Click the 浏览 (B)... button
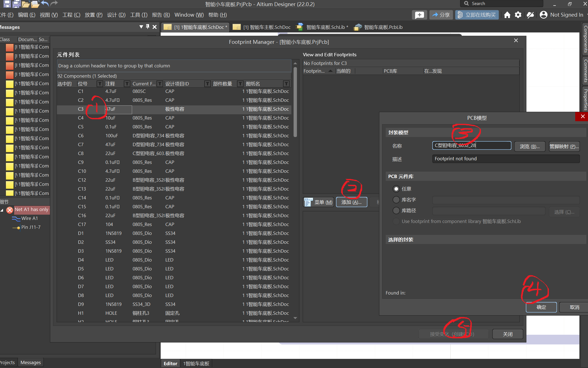 pos(529,146)
